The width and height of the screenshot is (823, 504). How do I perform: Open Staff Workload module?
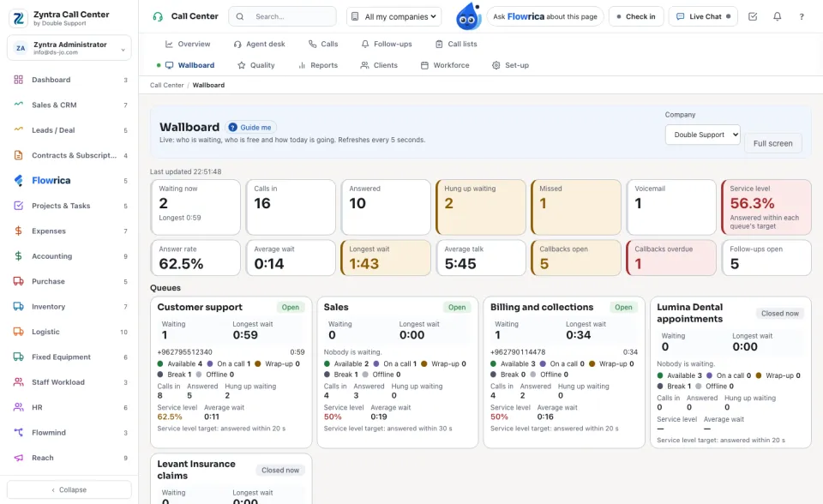[x=69, y=382]
